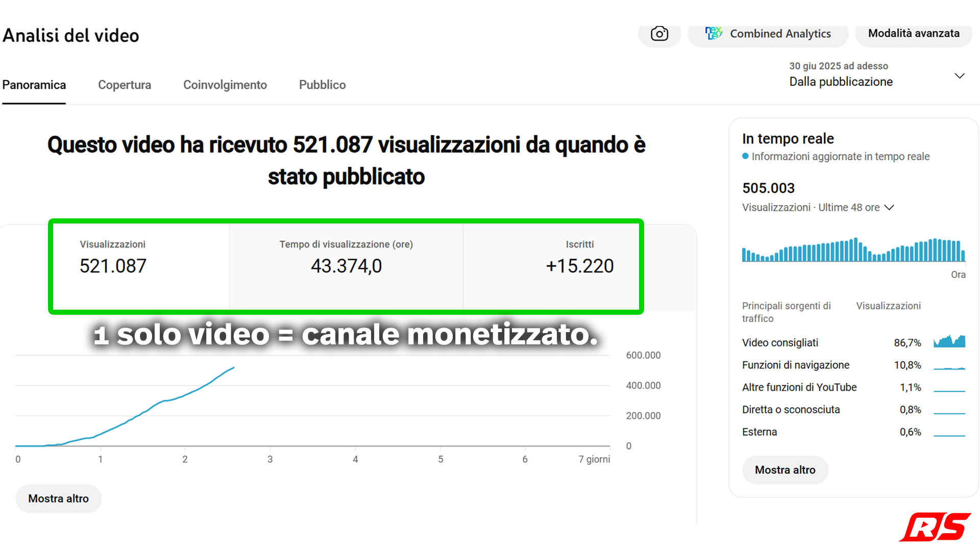Go to the Coinvolgimento tab

225,85
